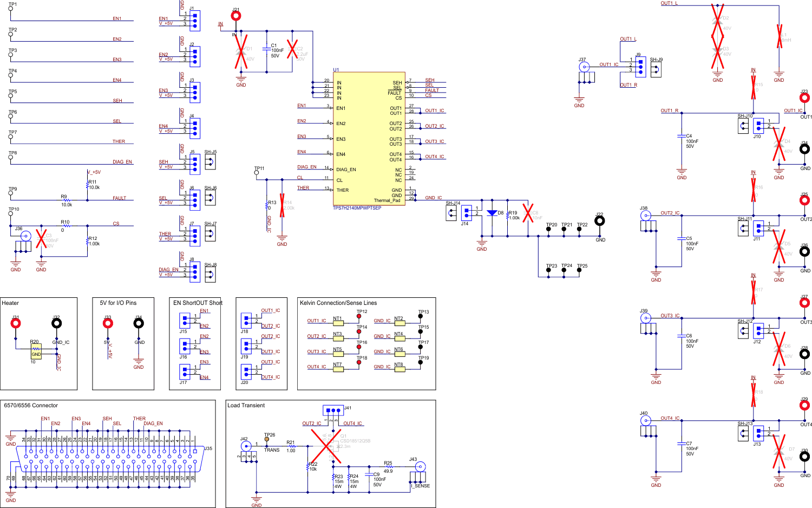Viewport: 812px width, 508px height.
Task: Click the 'FAULT' net label near R9
Action: coord(119,198)
